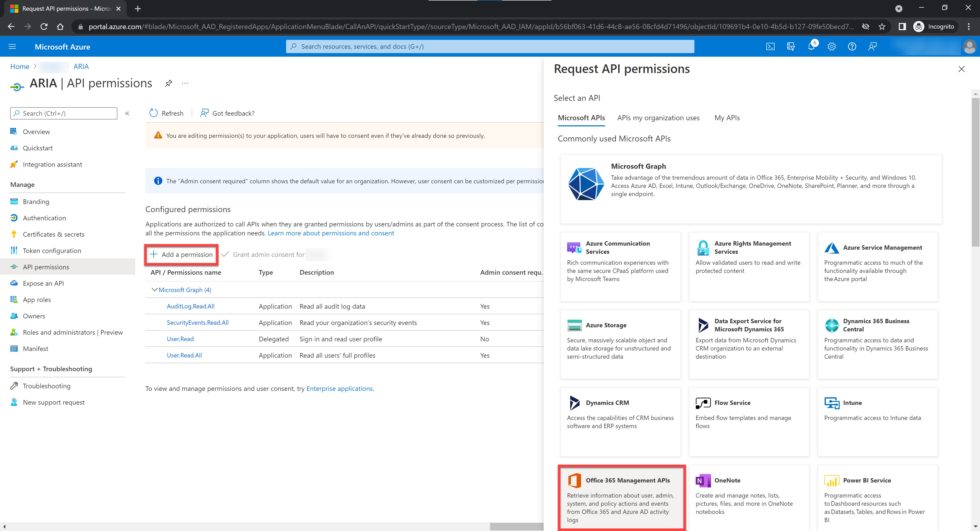Send feedback via top bar feedback icon
This screenshot has height=531, width=980.
click(x=872, y=46)
